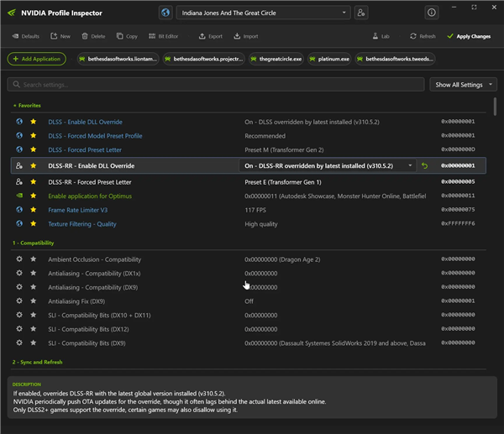Select platinum.exe application chip

(329, 59)
